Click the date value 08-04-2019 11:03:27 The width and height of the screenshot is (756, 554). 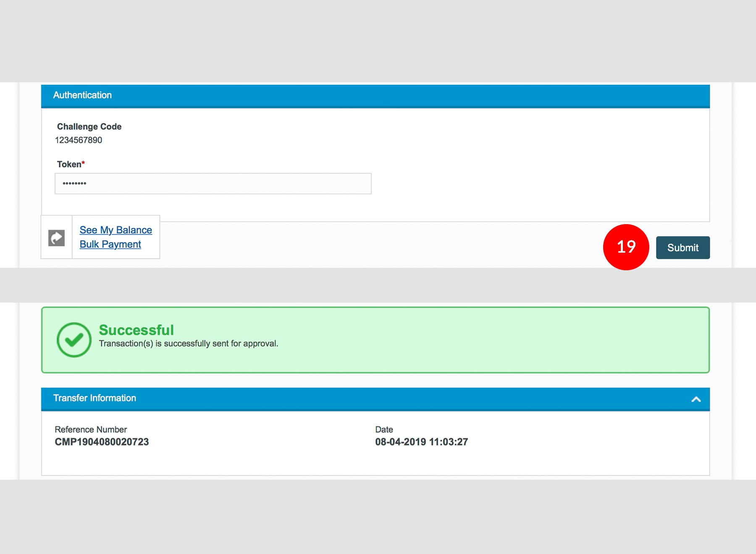coord(421,442)
